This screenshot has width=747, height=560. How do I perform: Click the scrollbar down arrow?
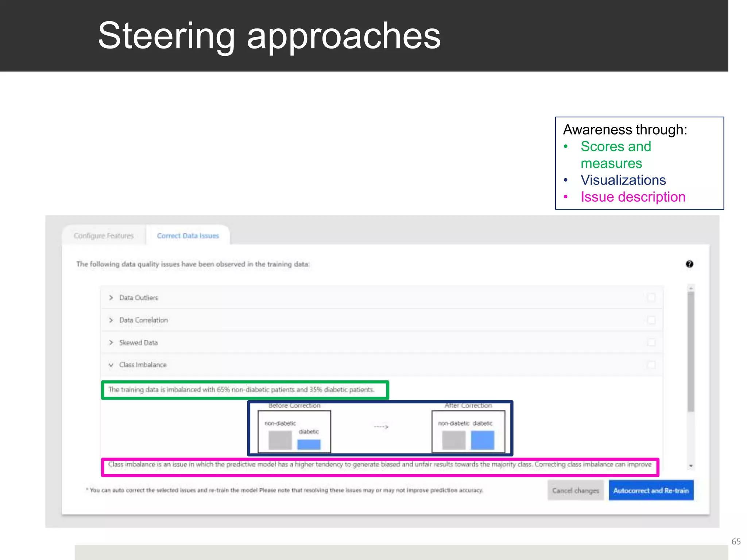tap(691, 466)
